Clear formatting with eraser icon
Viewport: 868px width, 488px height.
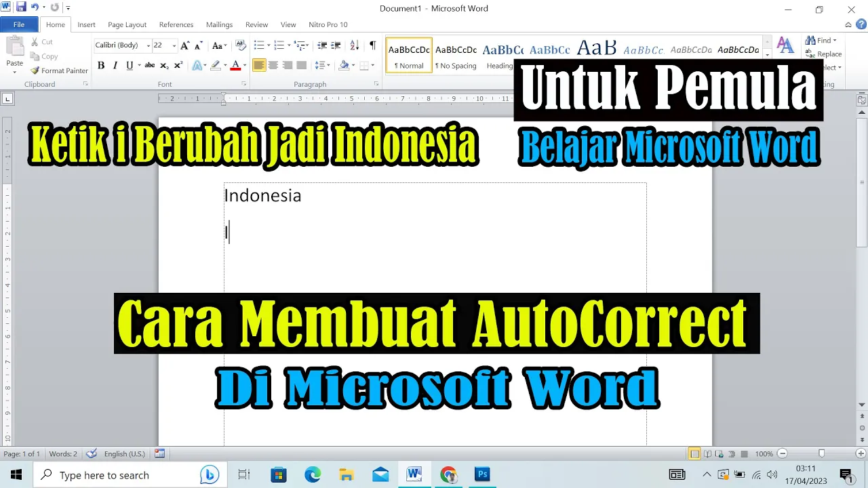point(240,45)
